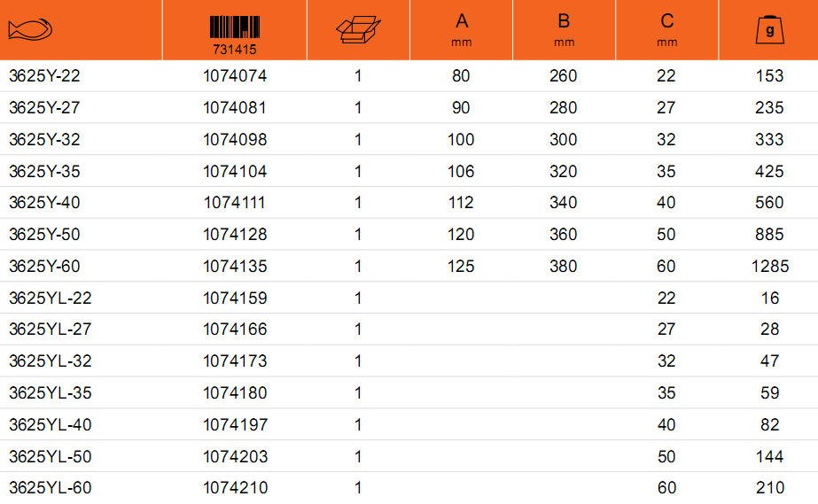This screenshot has height=504, width=818.
Task: Open product 3625Y-22
Action: coord(44,76)
